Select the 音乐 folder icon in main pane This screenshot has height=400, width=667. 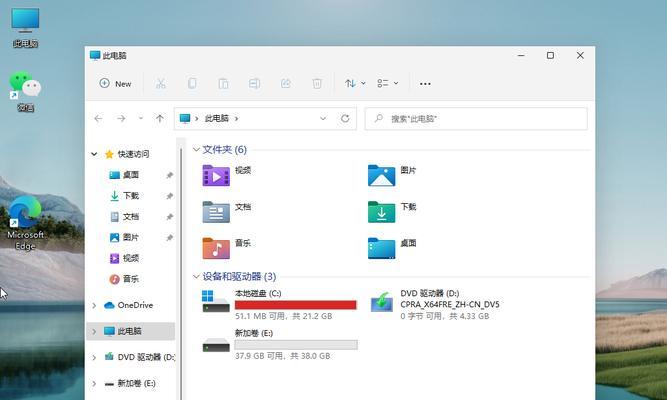(216, 248)
